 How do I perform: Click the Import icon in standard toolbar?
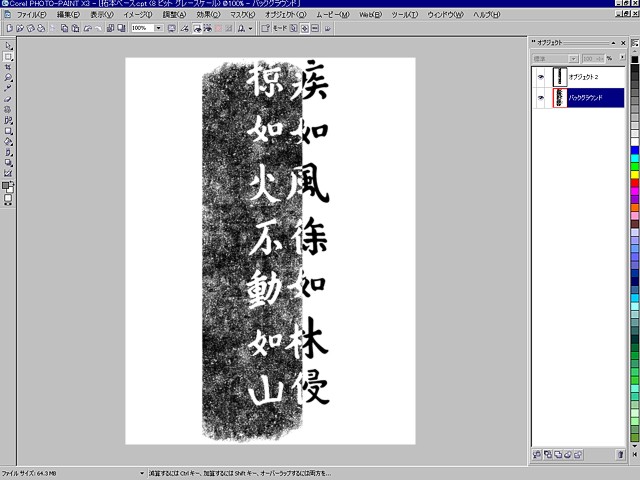coord(110,28)
